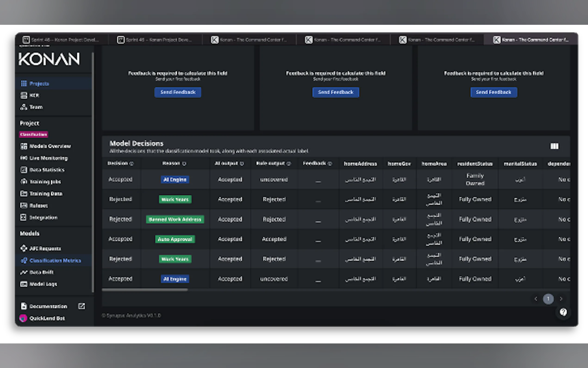Switch to first Sprint 46 browser tab

(x=61, y=40)
